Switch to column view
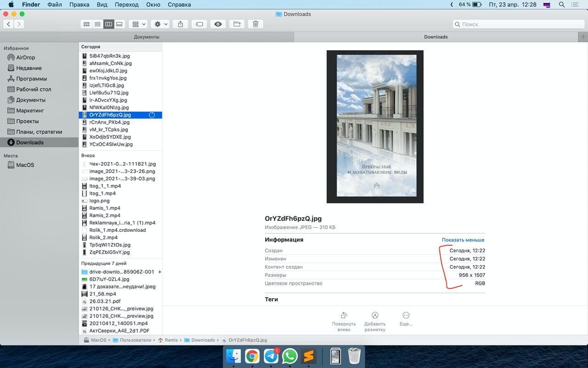 coord(108,24)
